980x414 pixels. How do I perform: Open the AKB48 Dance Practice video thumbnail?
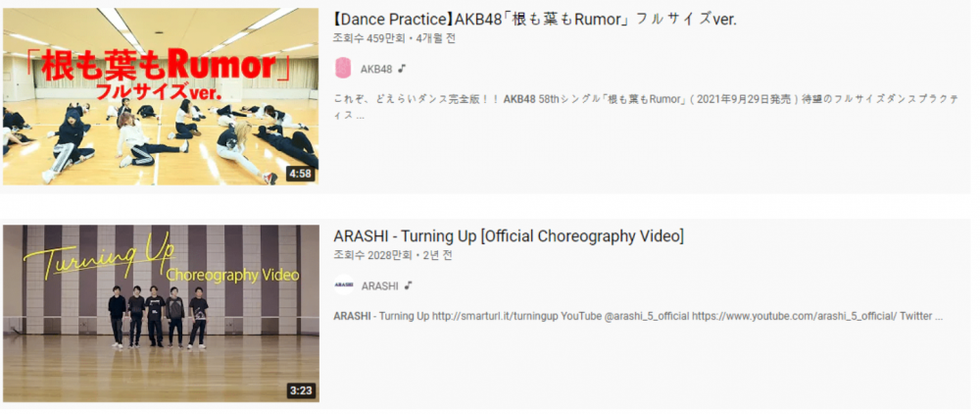pos(161,96)
